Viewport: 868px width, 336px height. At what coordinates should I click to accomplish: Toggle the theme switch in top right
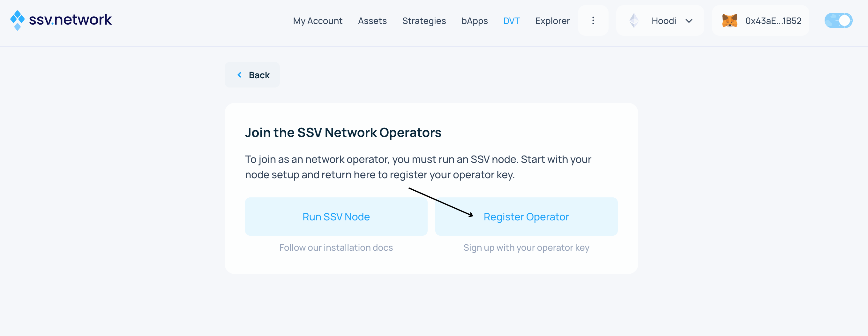tap(838, 20)
